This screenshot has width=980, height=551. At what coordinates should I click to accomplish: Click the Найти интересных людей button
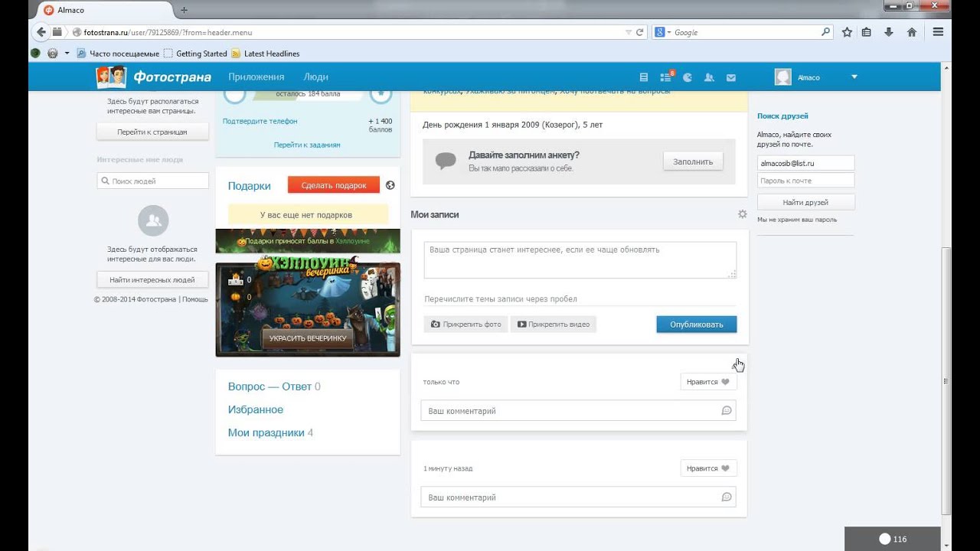tap(152, 280)
